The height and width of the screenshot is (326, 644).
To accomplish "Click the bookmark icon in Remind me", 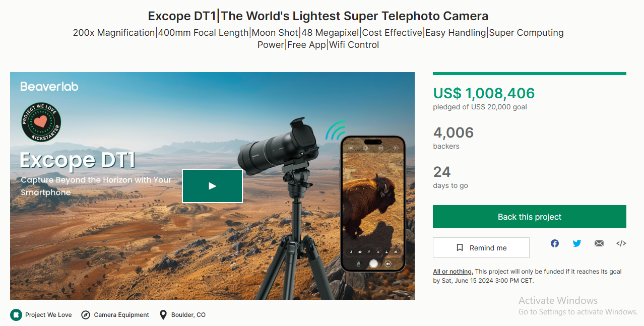I will 460,248.
